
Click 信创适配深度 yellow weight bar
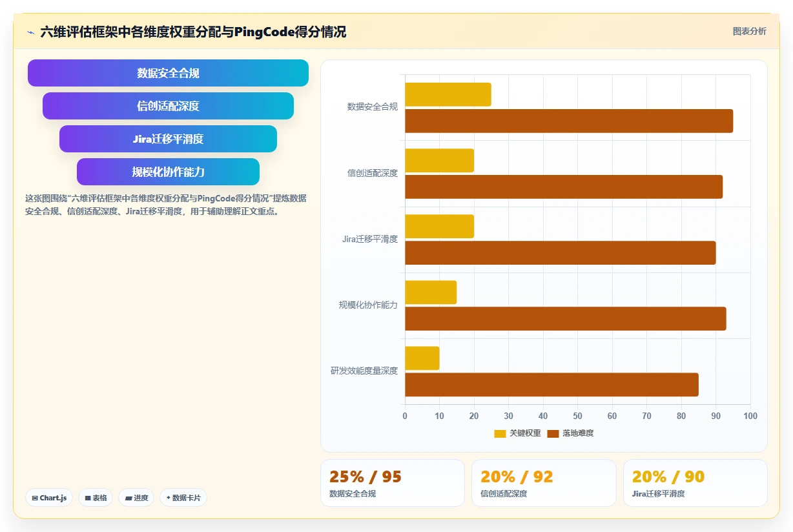[439, 161]
